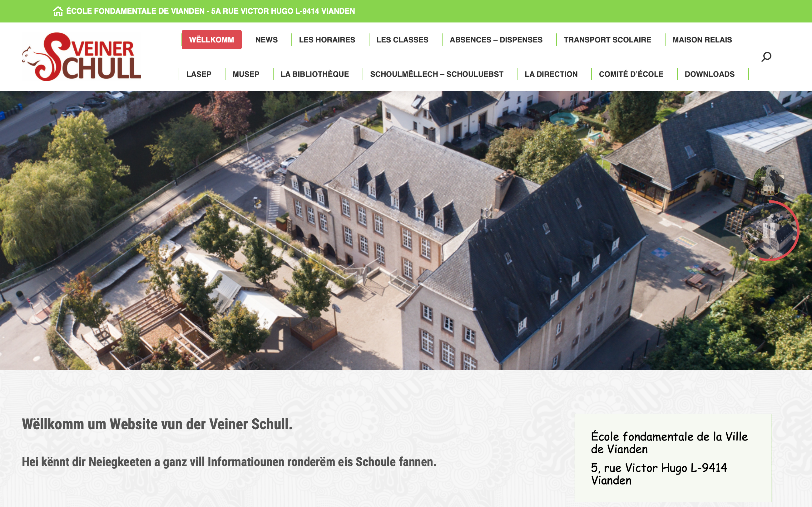The width and height of the screenshot is (812, 507).
Task: Open Les Classes menu
Action: pyautogui.click(x=402, y=40)
